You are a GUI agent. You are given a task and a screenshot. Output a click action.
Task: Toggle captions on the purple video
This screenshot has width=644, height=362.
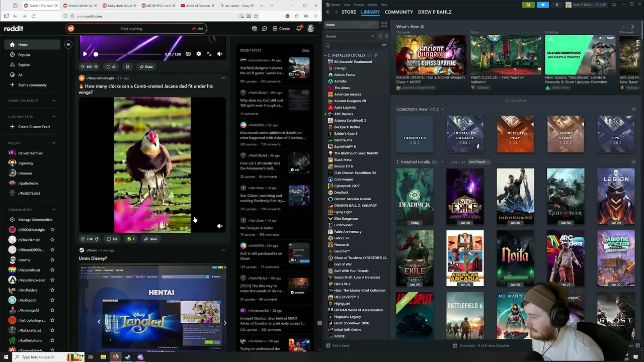188,54
